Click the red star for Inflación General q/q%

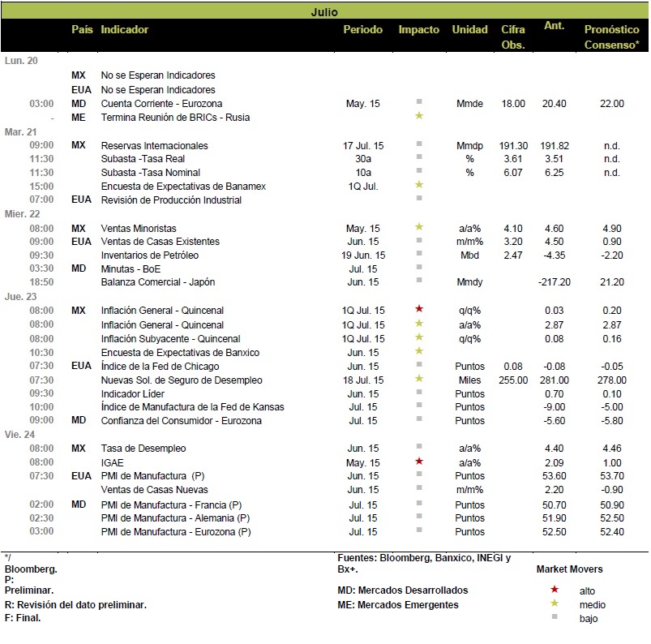pyautogui.click(x=419, y=308)
